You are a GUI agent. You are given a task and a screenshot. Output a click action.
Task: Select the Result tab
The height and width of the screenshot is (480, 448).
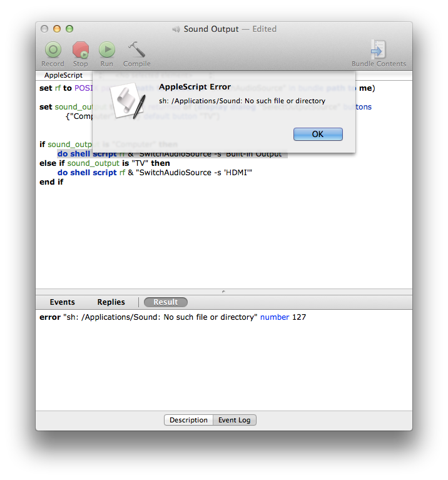click(x=166, y=302)
